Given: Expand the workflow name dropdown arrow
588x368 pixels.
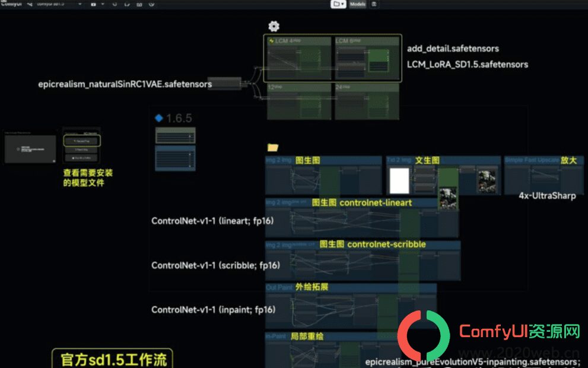Looking at the screenshot, I should point(80,4).
